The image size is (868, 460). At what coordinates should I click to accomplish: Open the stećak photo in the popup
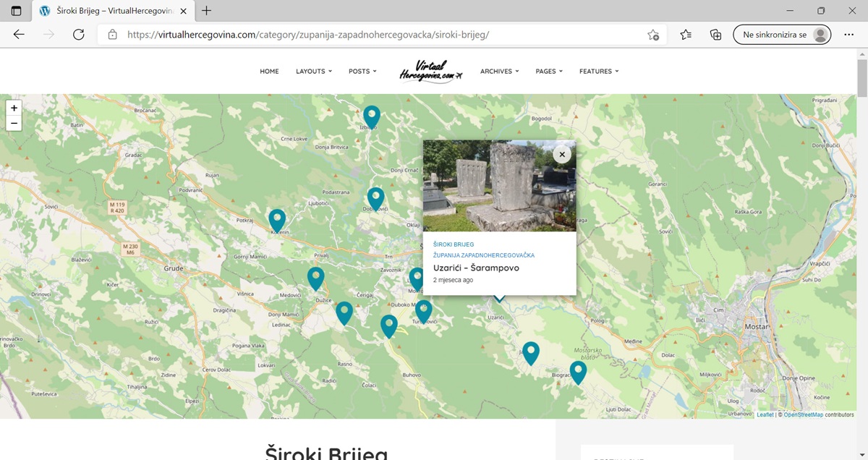pos(500,186)
